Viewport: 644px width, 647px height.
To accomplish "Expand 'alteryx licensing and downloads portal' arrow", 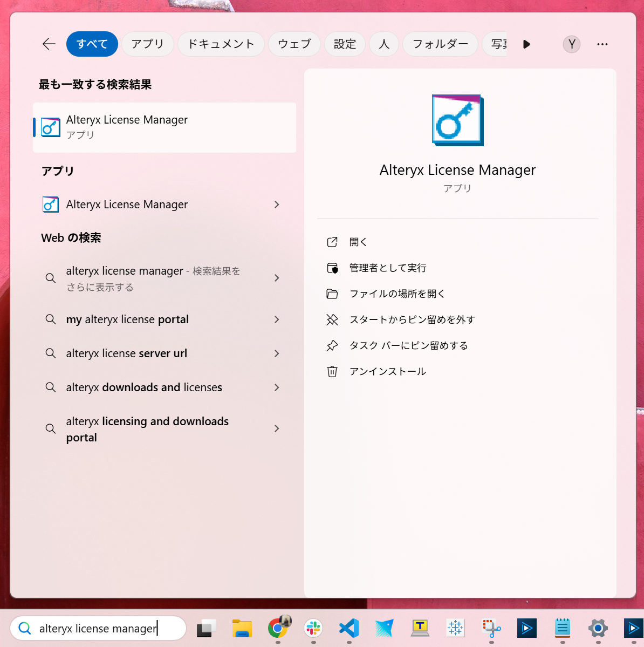I will pos(277,428).
